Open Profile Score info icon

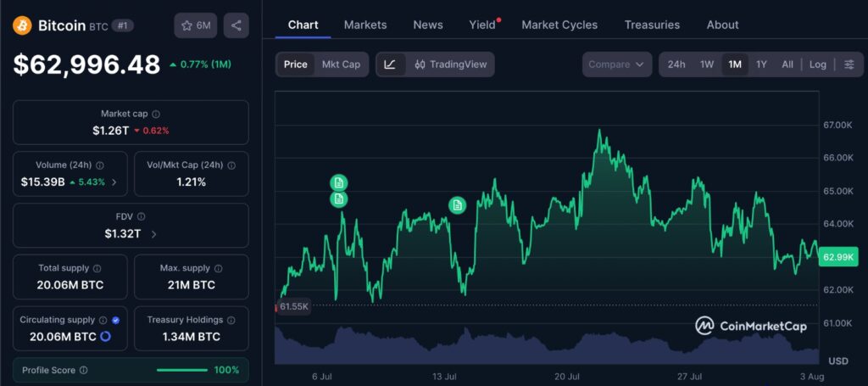click(x=84, y=370)
